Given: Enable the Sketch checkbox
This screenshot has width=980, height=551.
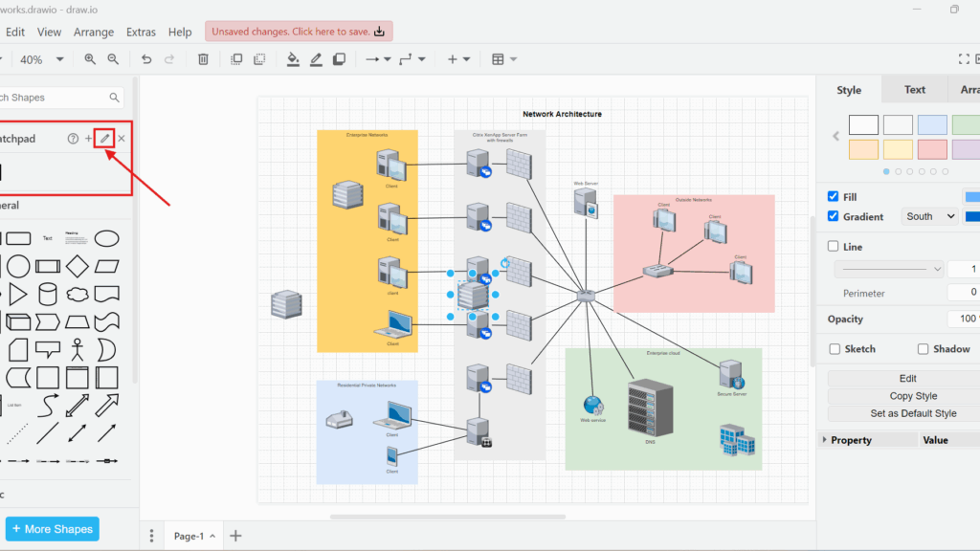Looking at the screenshot, I should [x=835, y=349].
